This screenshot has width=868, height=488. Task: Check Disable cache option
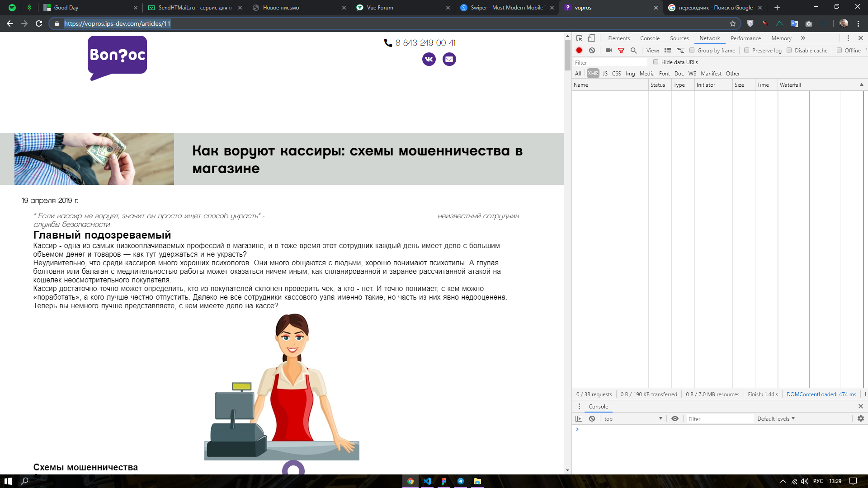pyautogui.click(x=789, y=50)
